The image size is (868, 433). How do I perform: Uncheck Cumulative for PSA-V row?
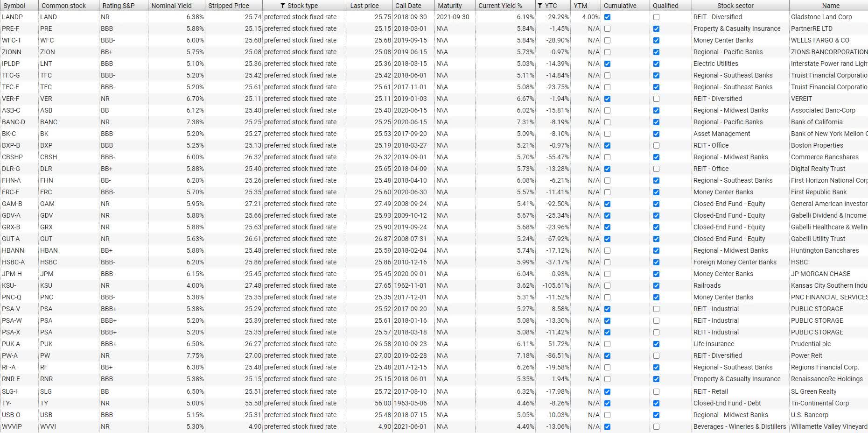point(607,309)
